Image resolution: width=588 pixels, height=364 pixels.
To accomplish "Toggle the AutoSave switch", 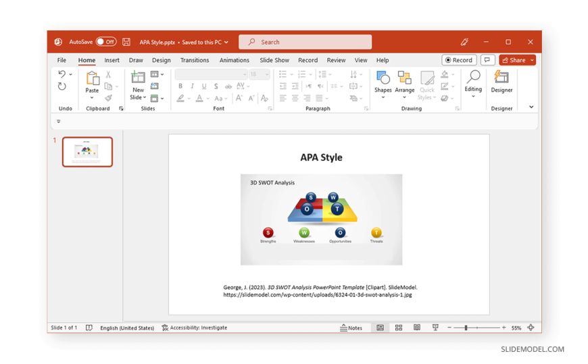I will pos(106,42).
